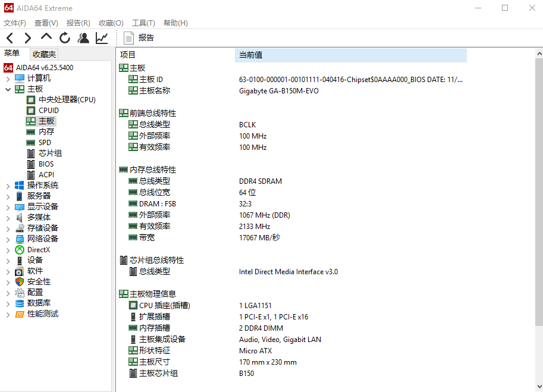Click the 报告 toolbar button label
This screenshot has height=392, width=543.
pyautogui.click(x=146, y=37)
